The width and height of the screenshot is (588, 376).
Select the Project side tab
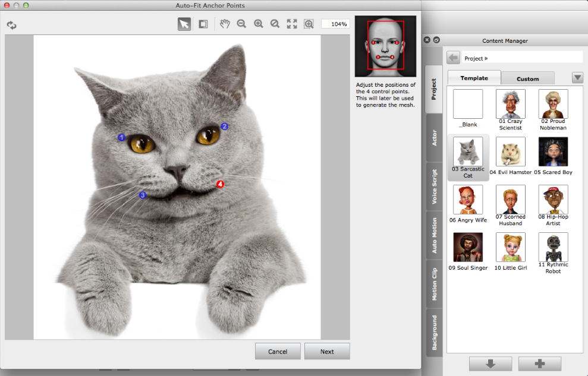pos(434,89)
